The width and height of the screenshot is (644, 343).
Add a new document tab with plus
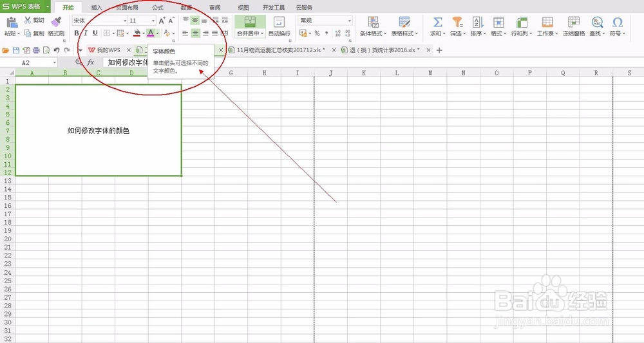439,50
